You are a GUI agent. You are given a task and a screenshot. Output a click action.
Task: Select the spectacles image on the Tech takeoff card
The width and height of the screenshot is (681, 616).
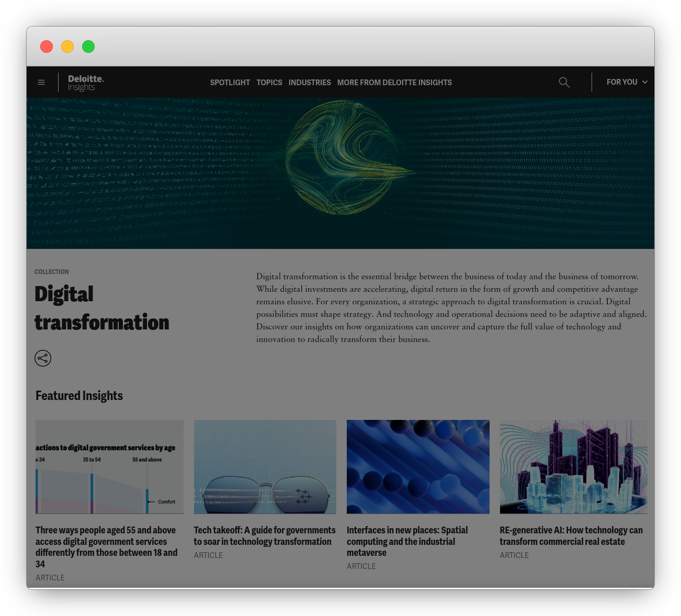(265, 466)
